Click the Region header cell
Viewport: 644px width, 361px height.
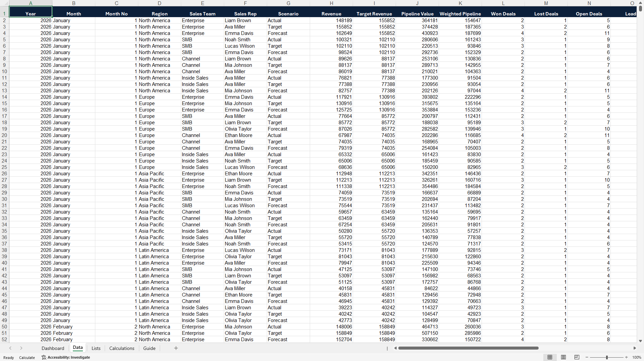click(x=159, y=12)
